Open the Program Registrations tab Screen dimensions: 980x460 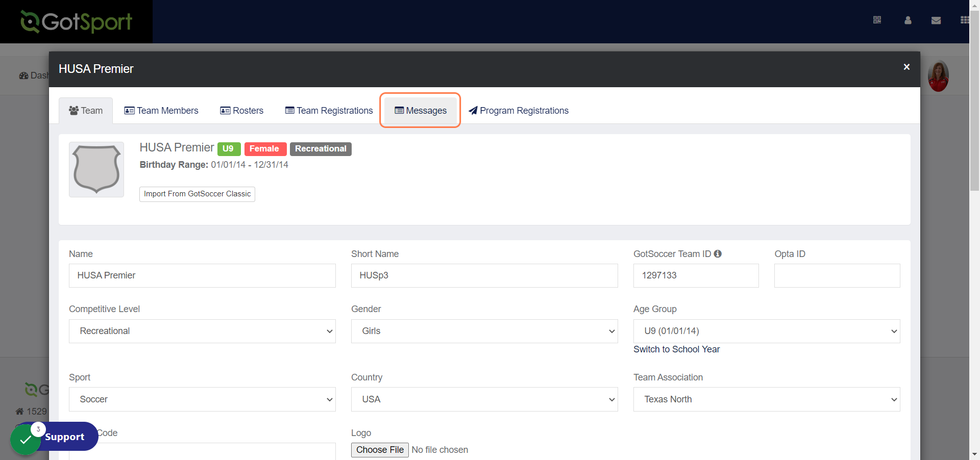(519, 111)
